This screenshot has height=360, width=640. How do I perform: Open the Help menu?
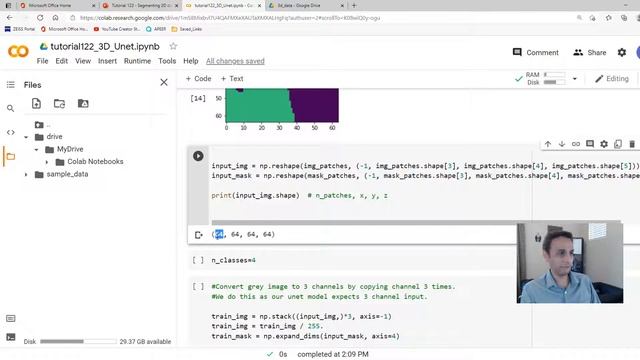coord(191,61)
